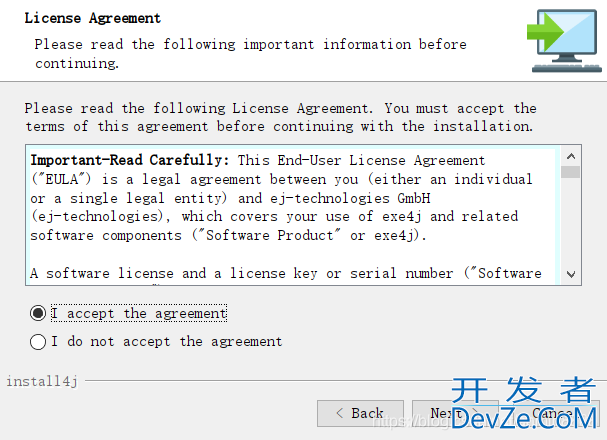This screenshot has height=440, width=607.
Task: Select the 'I do not accept' radio circle
Action: pyautogui.click(x=38, y=342)
